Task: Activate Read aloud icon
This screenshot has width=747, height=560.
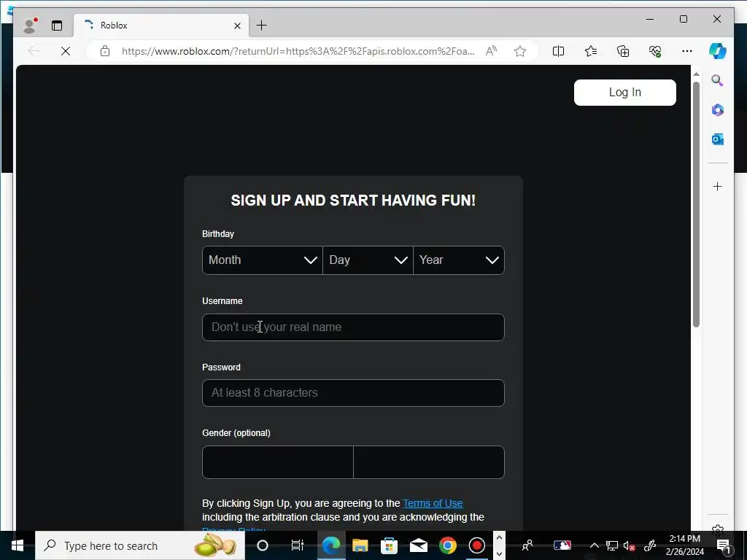Action: (491, 51)
